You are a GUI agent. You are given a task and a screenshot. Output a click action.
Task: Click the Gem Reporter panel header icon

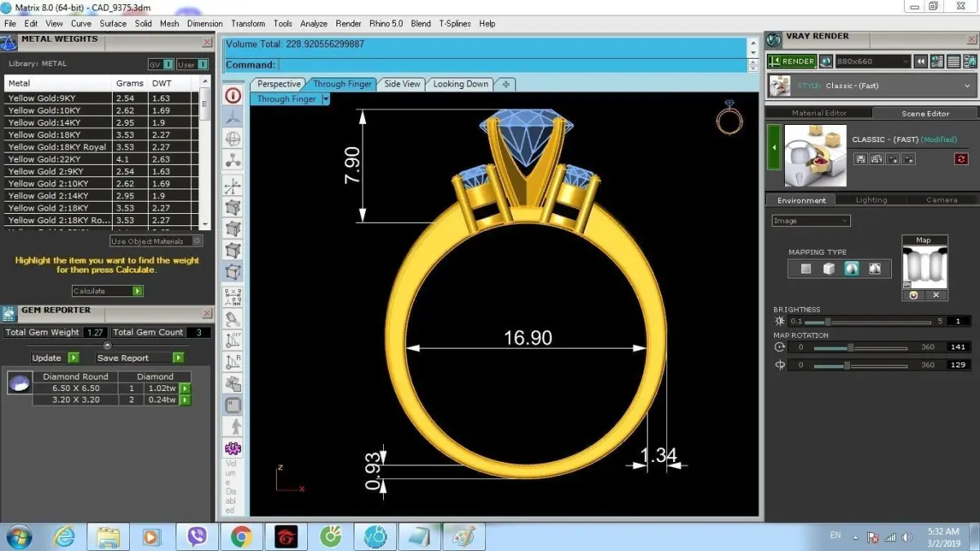(x=9, y=313)
